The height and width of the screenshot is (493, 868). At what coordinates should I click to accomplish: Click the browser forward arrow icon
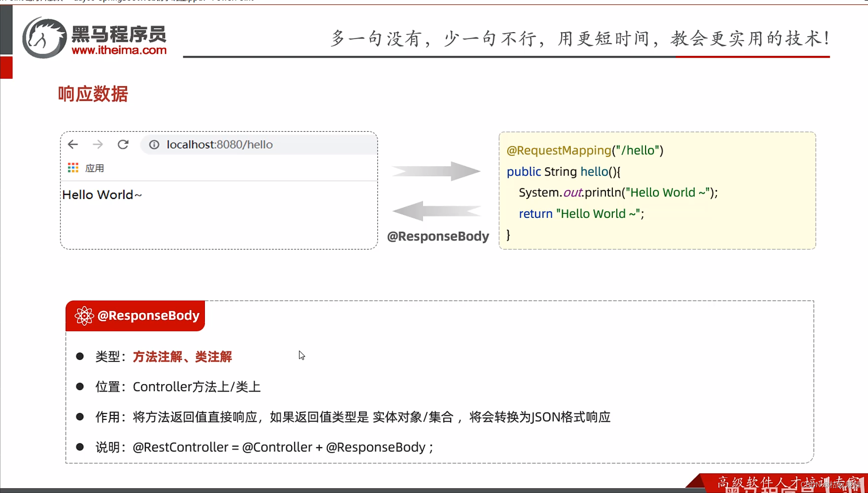point(98,144)
